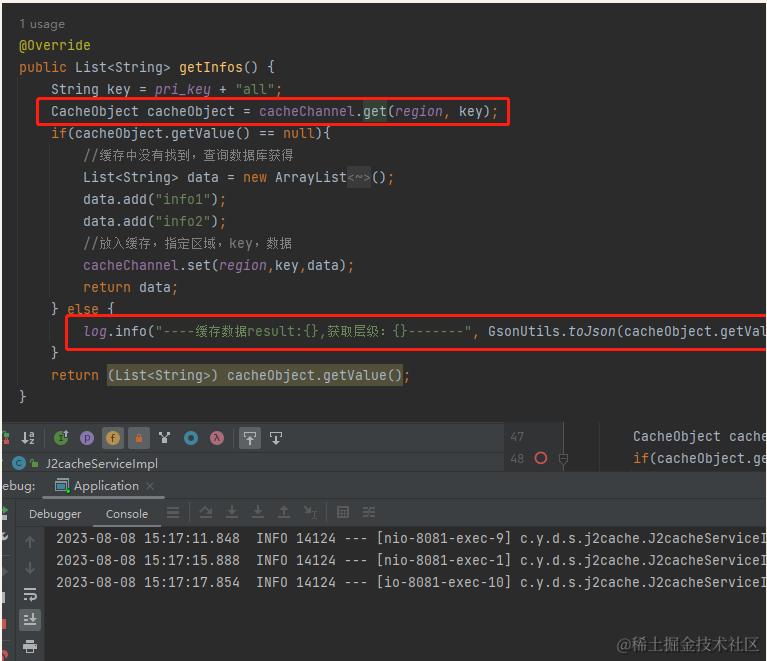Toggle the pink Show Lambdas icon
Image resolution: width=767 pixels, height=661 pixels.
point(217,438)
